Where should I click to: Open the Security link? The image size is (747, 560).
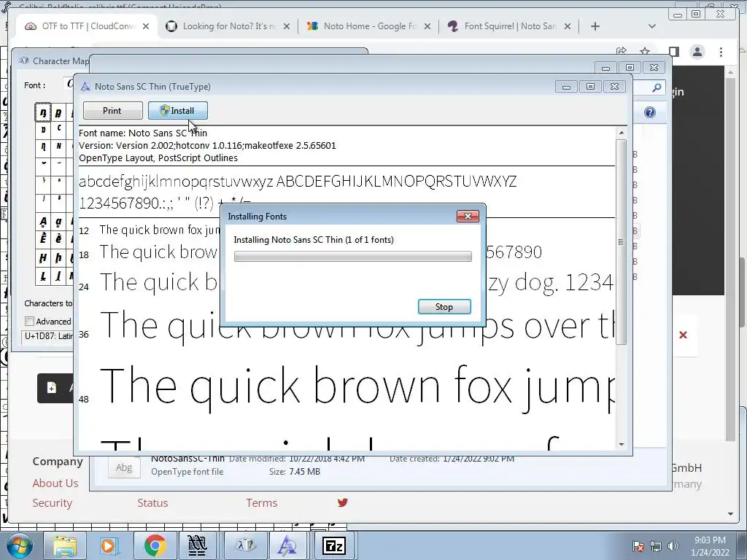pyautogui.click(x=53, y=503)
